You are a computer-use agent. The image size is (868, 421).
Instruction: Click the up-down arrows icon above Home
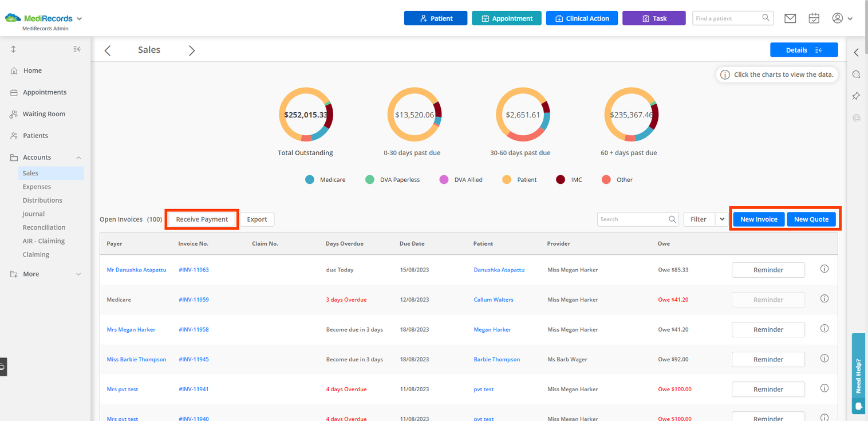pos(13,49)
